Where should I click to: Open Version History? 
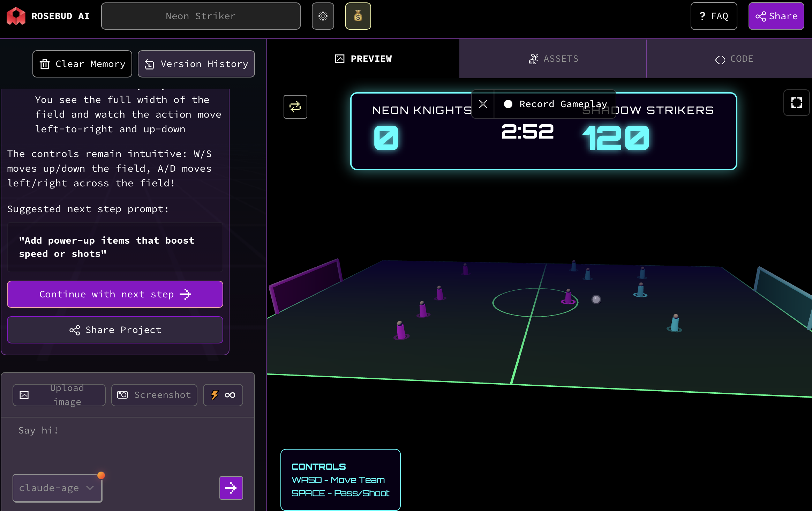[196, 64]
